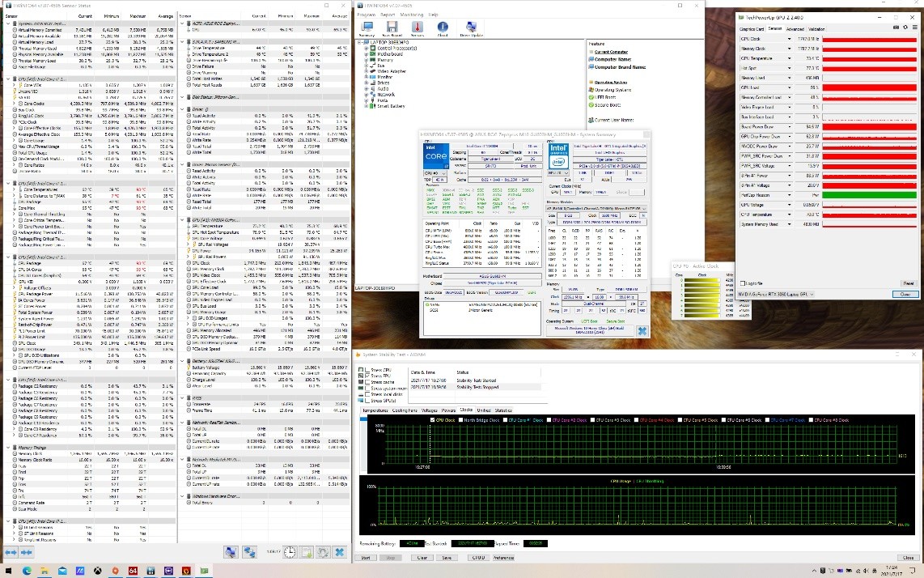
Task: Open the Monitoring menu in HWiNFO64
Action: (411, 15)
